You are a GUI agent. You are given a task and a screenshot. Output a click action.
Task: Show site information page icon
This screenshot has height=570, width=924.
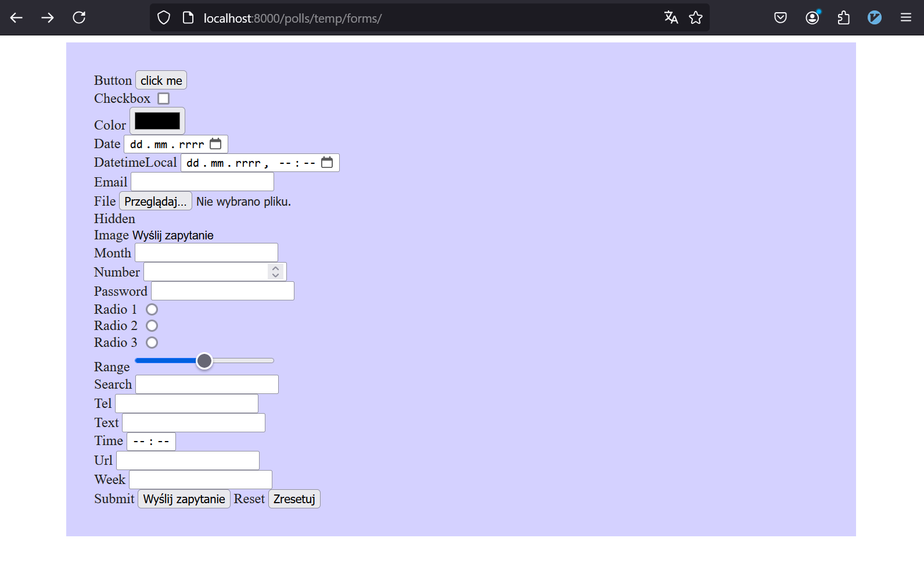coord(188,17)
